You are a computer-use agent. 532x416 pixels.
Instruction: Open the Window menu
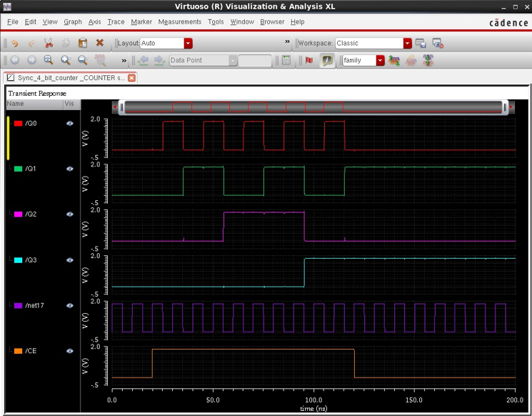pyautogui.click(x=242, y=21)
